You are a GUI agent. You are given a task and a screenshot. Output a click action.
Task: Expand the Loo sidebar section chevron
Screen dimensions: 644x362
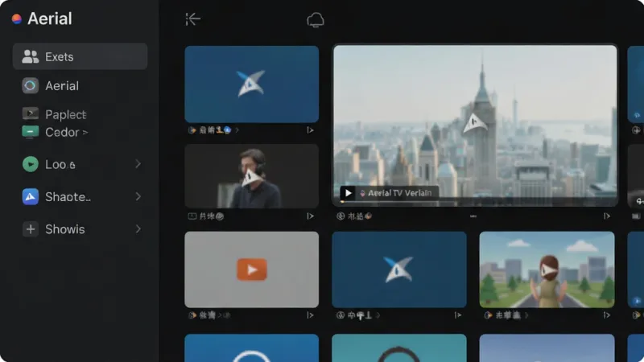coord(138,164)
